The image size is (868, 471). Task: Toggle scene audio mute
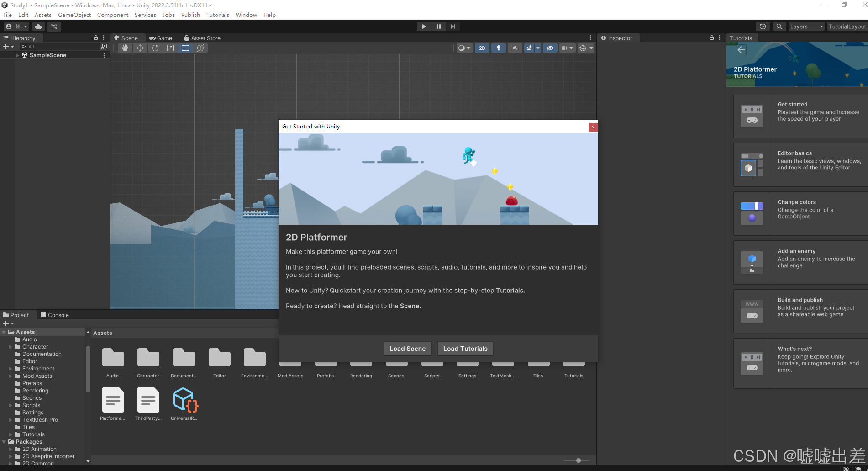(515, 48)
